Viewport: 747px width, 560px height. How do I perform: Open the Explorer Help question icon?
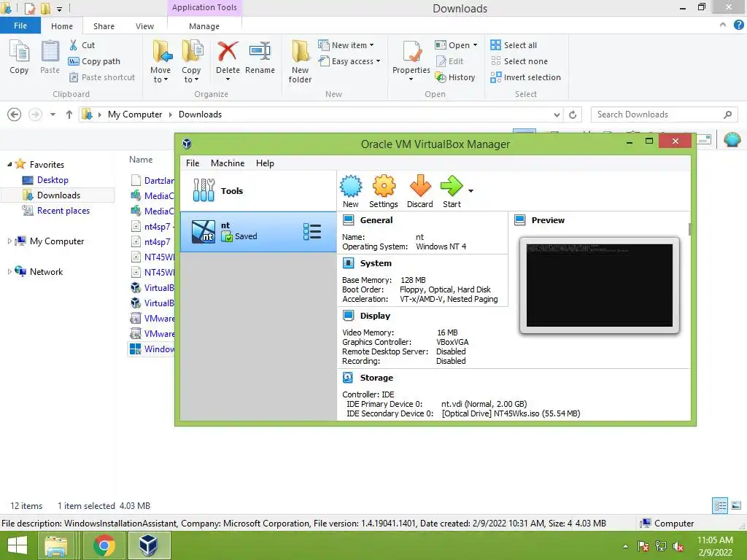click(x=738, y=26)
